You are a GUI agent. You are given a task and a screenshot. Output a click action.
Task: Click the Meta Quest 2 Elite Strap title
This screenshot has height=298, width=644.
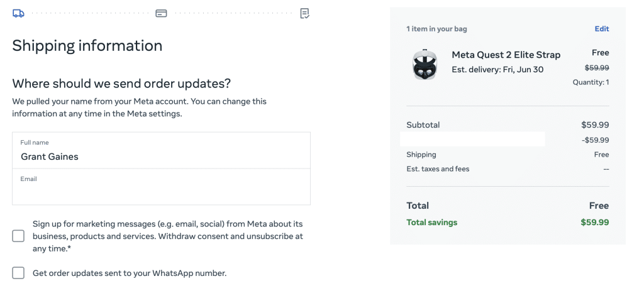point(506,55)
